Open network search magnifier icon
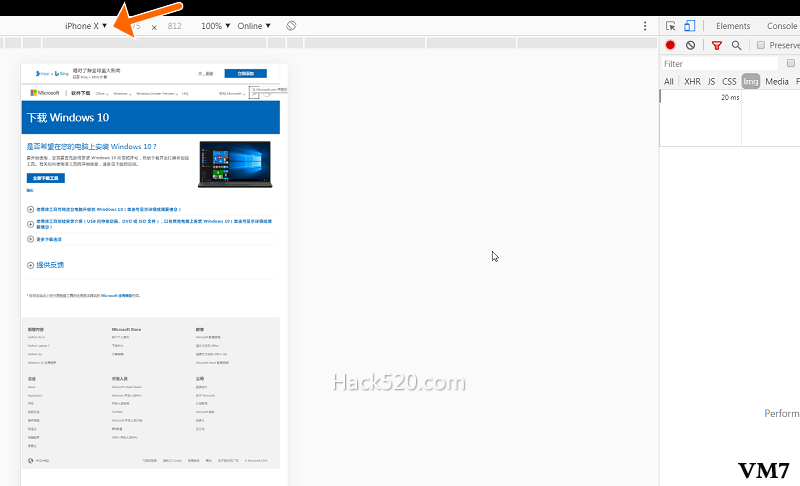Screen dimensions: 800x486 [736, 45]
